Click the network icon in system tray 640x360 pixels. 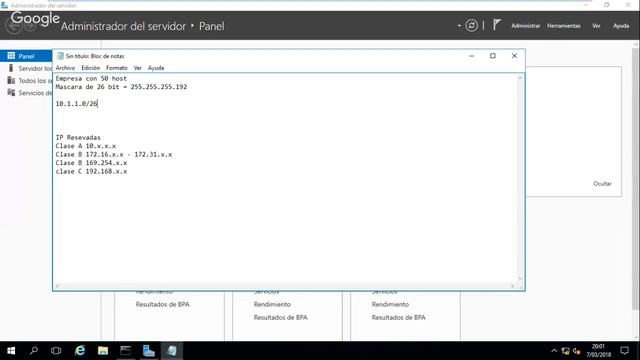pos(565,351)
